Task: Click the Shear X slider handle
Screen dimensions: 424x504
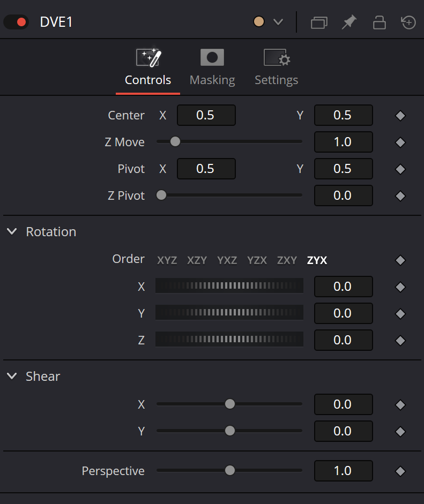Action: (x=230, y=404)
